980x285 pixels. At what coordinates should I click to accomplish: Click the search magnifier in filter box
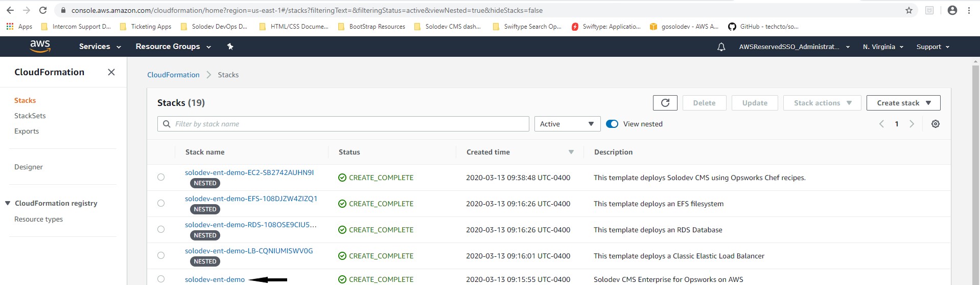167,124
